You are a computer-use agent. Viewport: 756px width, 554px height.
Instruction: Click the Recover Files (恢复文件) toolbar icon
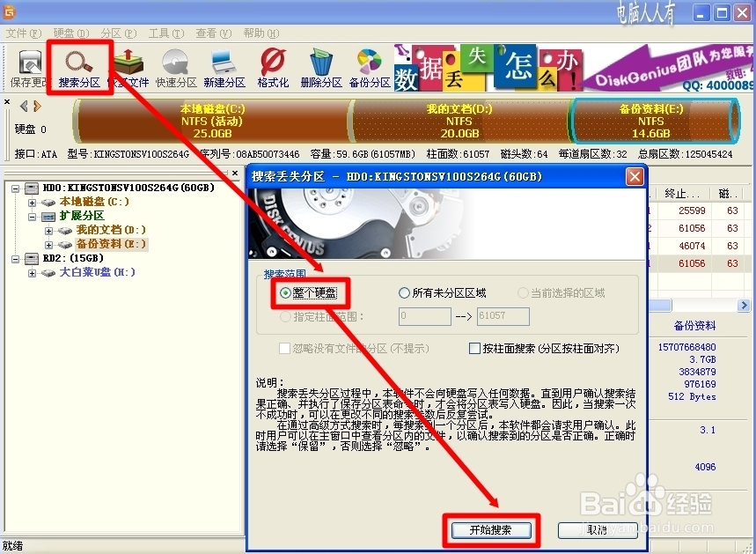128,68
